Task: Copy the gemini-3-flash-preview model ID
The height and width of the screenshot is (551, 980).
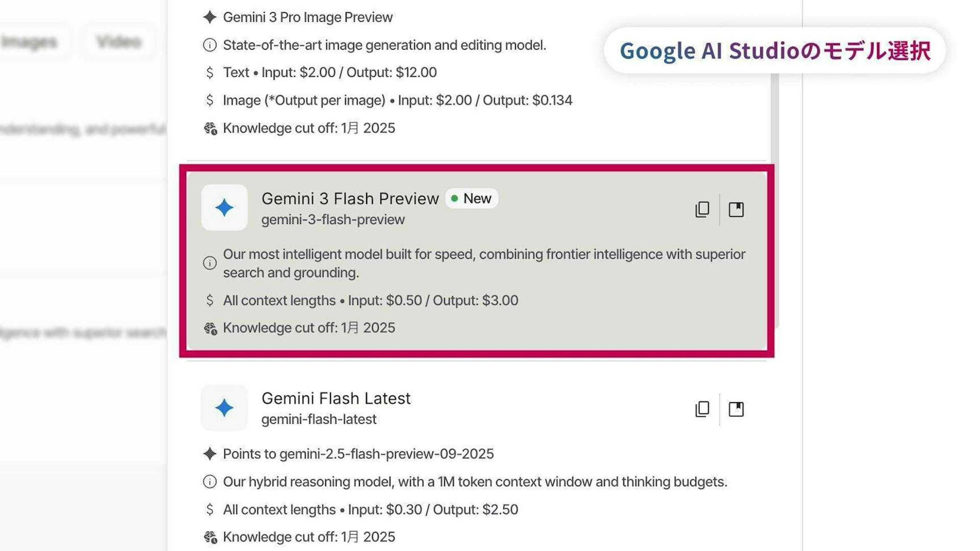Action: tap(702, 209)
